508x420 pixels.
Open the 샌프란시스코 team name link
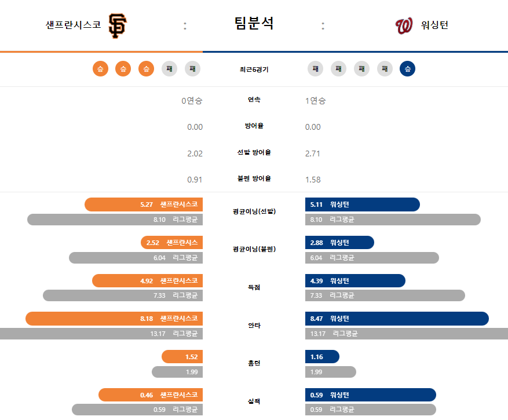73,25
